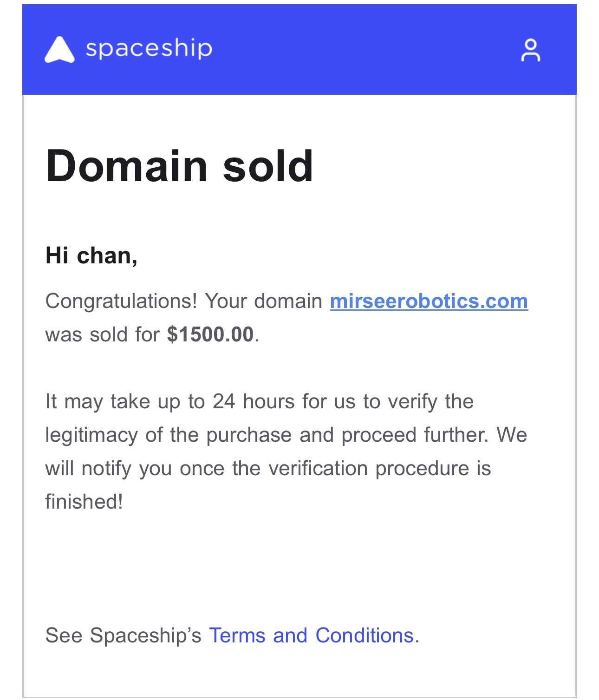Screen dimensions: 599x700
Task: Click the Spaceship rocket logo icon
Action: coord(59,49)
